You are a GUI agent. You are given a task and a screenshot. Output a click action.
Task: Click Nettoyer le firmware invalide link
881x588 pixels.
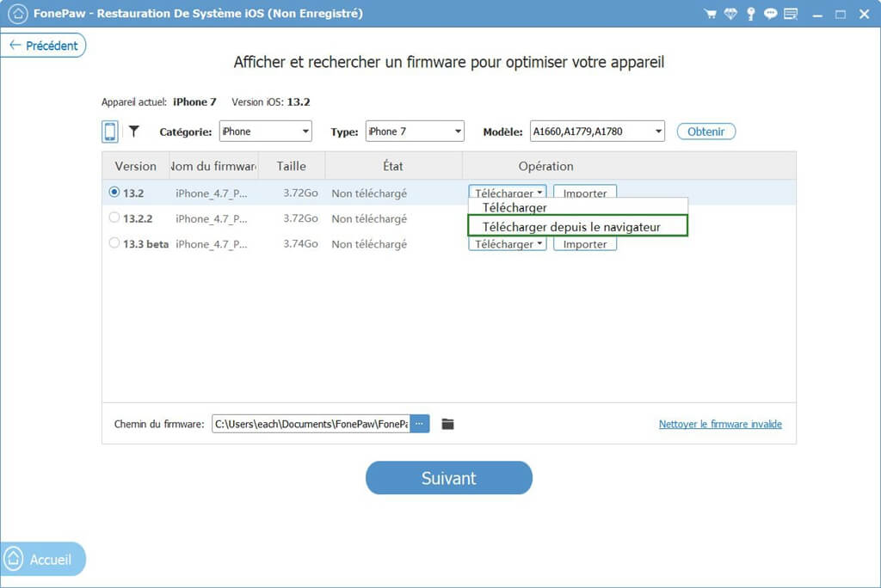(720, 424)
